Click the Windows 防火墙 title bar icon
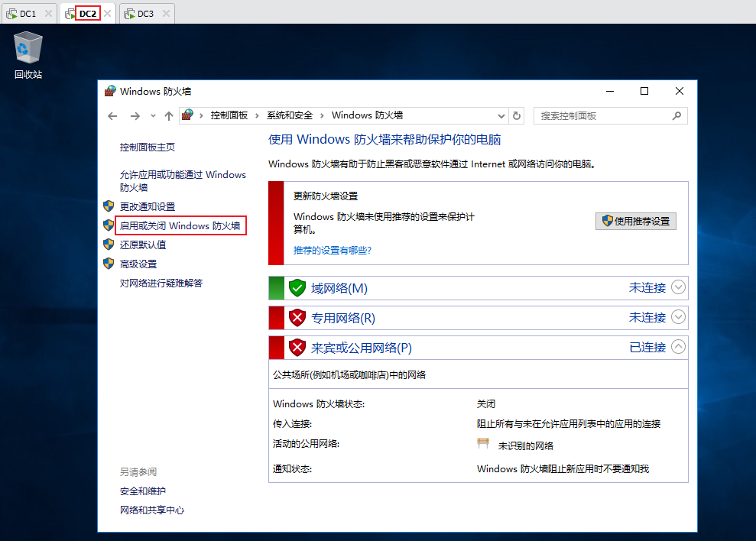Screen dimensions: 756x541 pyautogui.click(x=110, y=91)
